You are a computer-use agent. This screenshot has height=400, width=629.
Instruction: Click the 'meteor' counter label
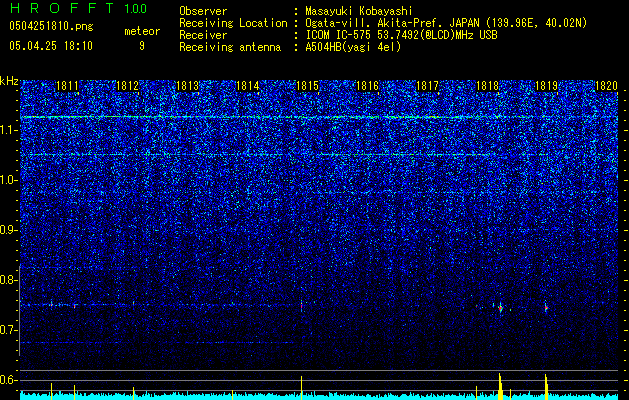(142, 31)
